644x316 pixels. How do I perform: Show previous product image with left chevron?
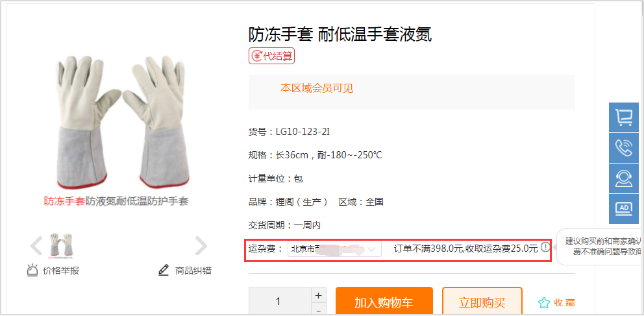(x=36, y=246)
